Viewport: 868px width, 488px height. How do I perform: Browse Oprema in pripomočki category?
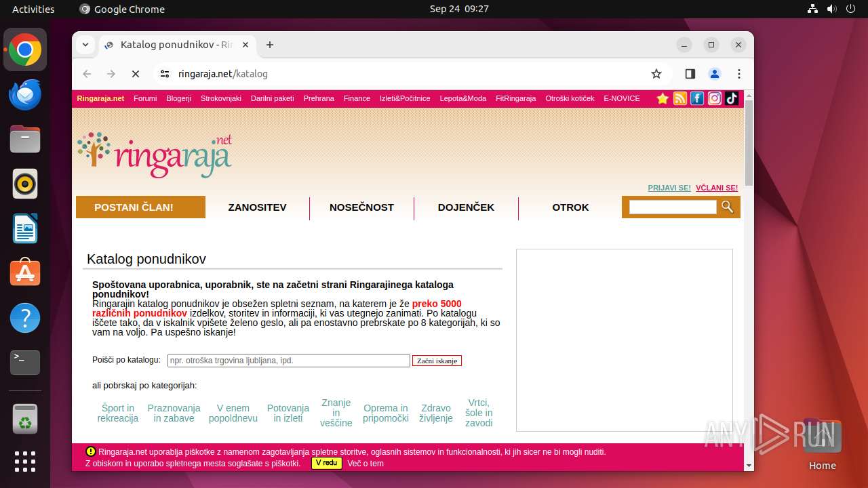coord(386,413)
